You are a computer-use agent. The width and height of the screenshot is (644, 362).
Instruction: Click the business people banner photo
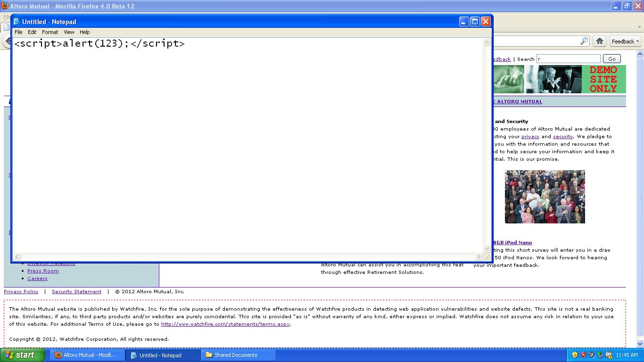pyautogui.click(x=553, y=79)
